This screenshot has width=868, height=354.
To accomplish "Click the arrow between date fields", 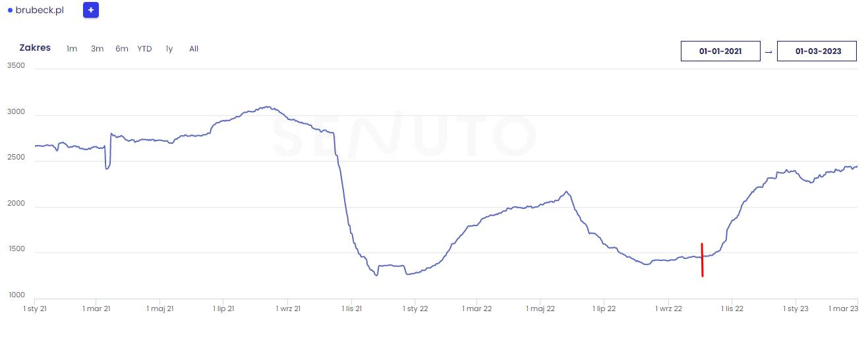I will pos(768,51).
